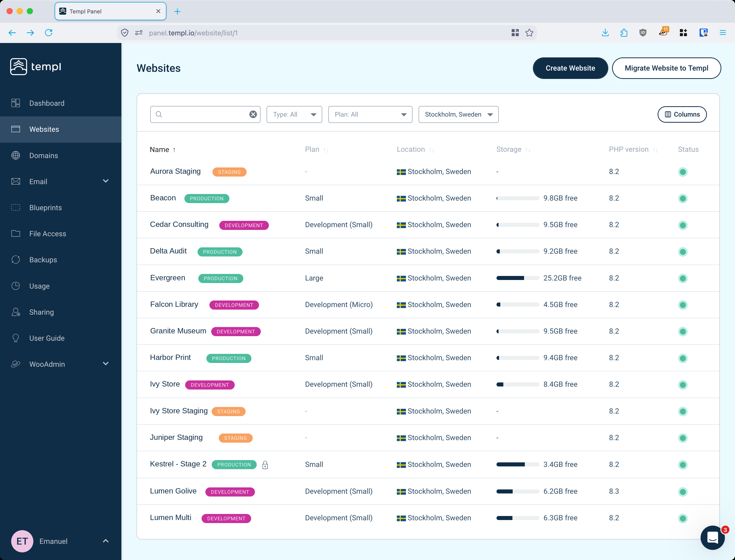Open the Beacon website row
The image size is (735, 560).
point(428,198)
